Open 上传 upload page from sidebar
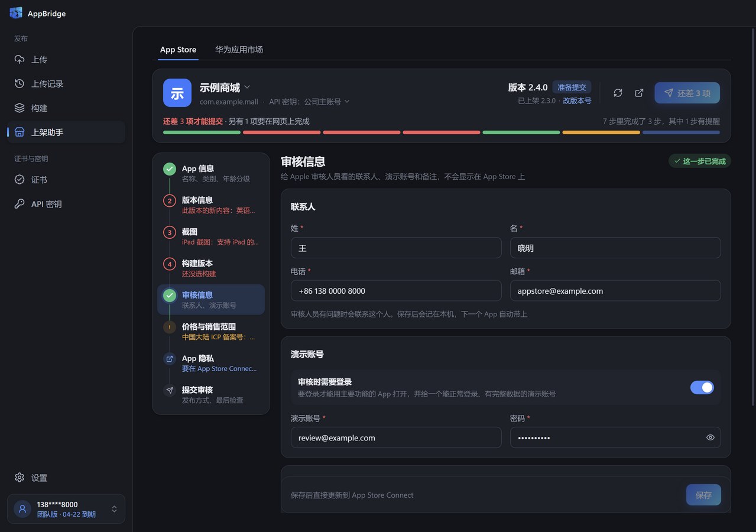Image resolution: width=756 pixels, height=532 pixels. pyautogui.click(x=66, y=60)
